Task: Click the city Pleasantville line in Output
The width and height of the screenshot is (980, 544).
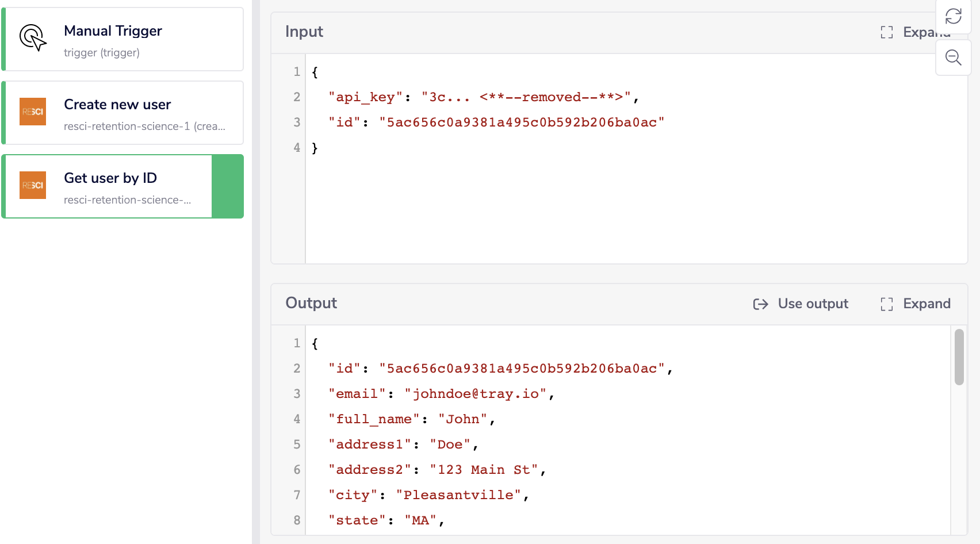Action: click(x=428, y=495)
